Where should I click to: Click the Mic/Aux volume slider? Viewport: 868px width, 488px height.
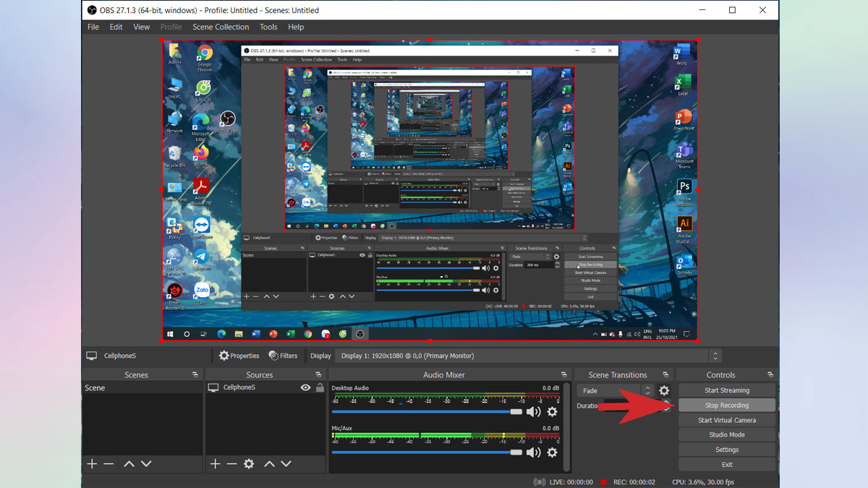pyautogui.click(x=427, y=453)
